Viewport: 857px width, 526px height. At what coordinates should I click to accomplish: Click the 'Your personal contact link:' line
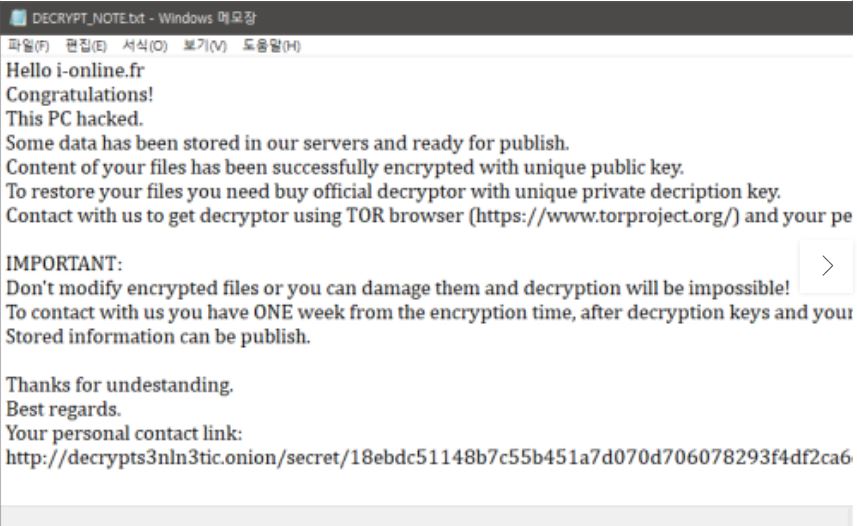124,434
